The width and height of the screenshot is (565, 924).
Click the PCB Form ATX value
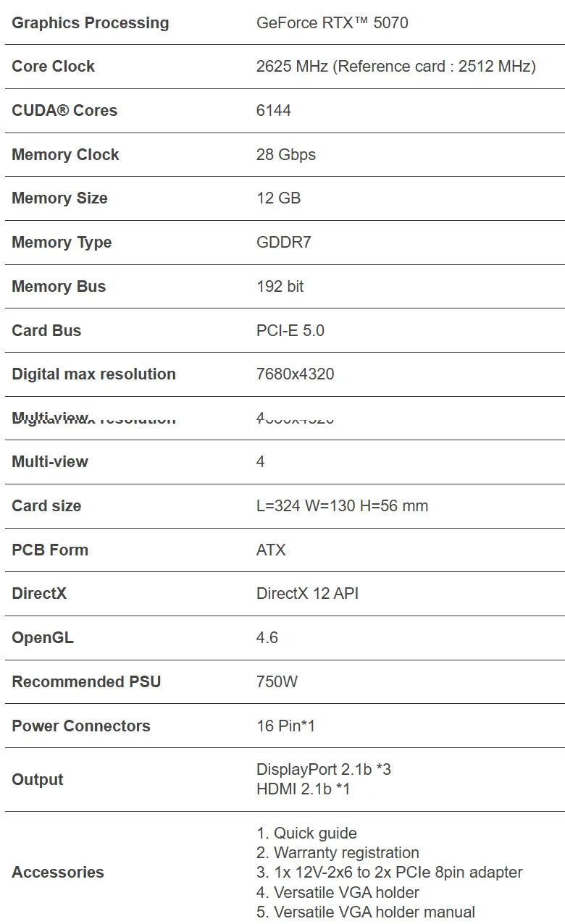271,550
